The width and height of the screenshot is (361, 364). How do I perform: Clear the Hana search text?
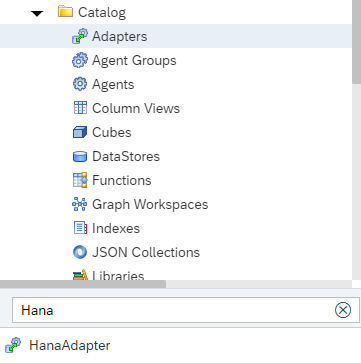(343, 310)
